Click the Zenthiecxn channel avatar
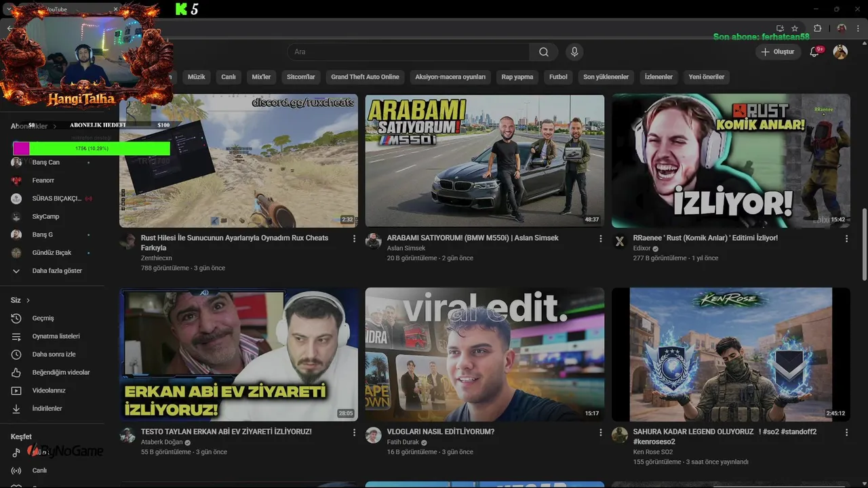Image resolution: width=868 pixels, height=488 pixels. (127, 241)
